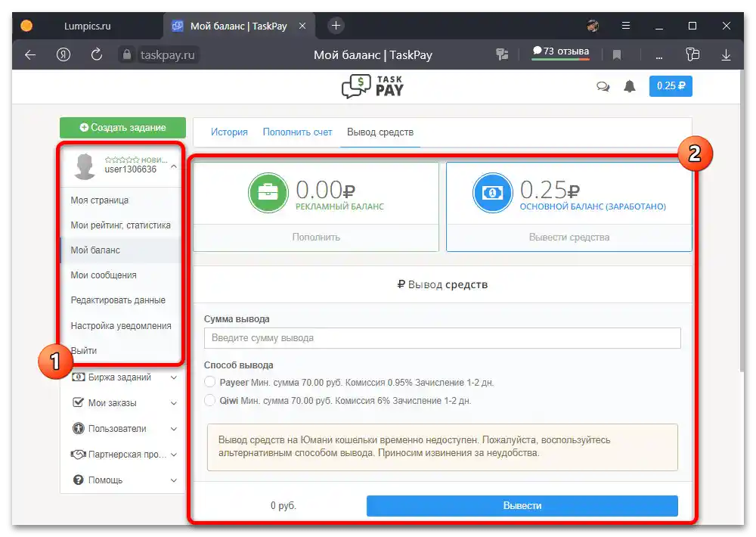Switch to the Пополнить счет tab
The width and height of the screenshot is (756, 537).
297,132
